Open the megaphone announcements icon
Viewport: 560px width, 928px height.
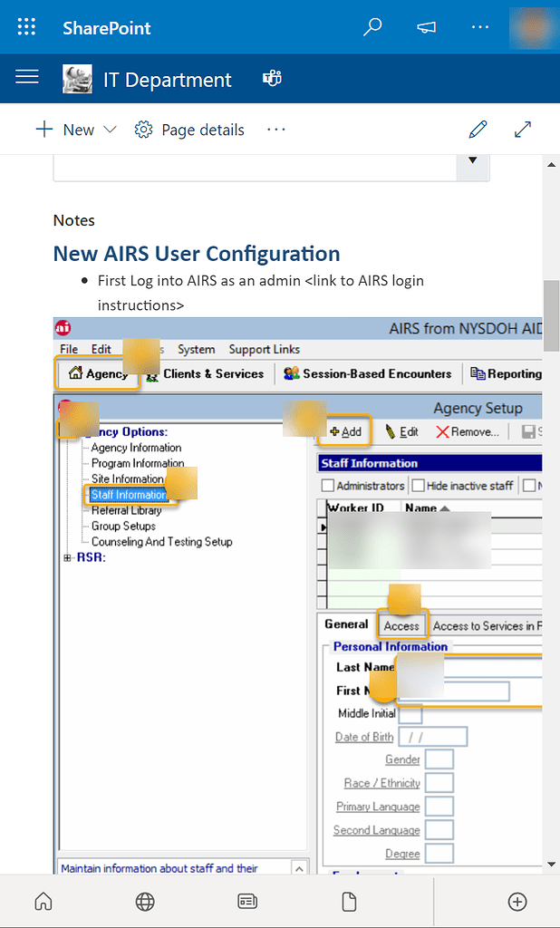click(426, 27)
